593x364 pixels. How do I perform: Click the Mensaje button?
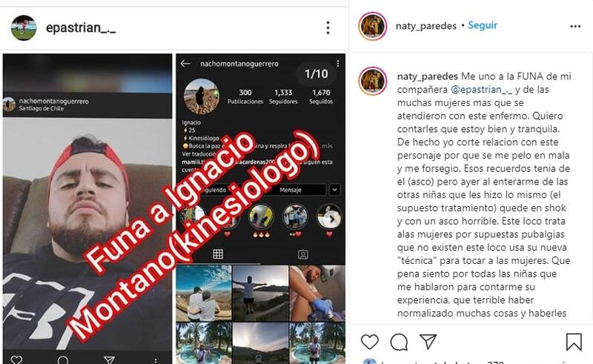click(x=290, y=190)
